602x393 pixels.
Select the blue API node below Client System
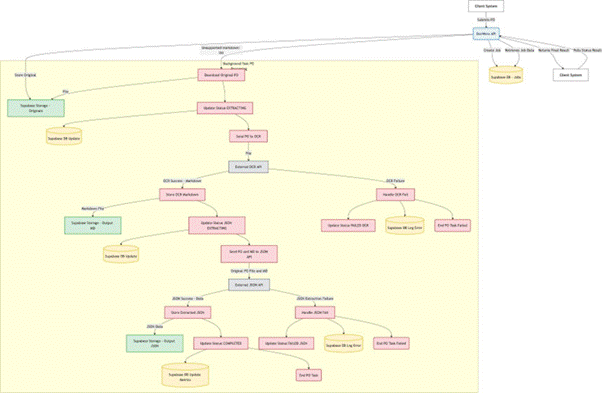pos(486,34)
